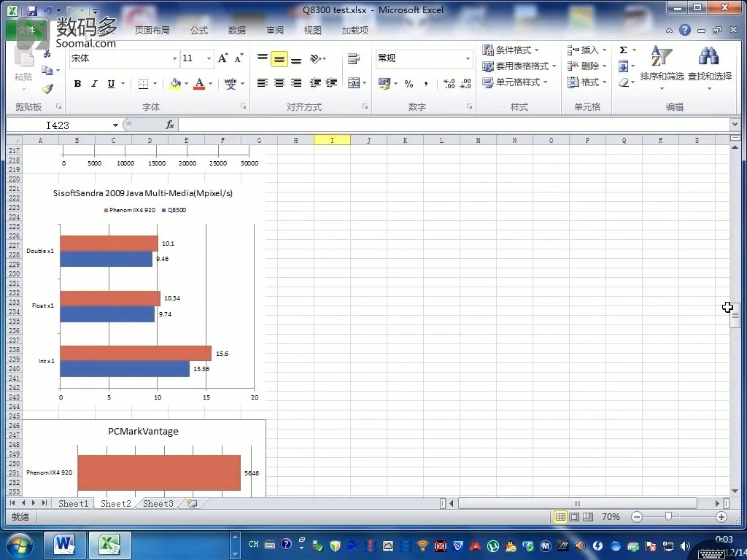This screenshot has width=747, height=560.
Task: Toggle middle vertical alignment
Action: [x=279, y=58]
